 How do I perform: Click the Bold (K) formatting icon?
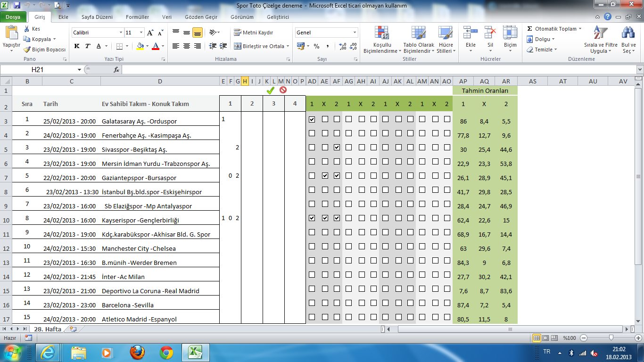(x=77, y=46)
